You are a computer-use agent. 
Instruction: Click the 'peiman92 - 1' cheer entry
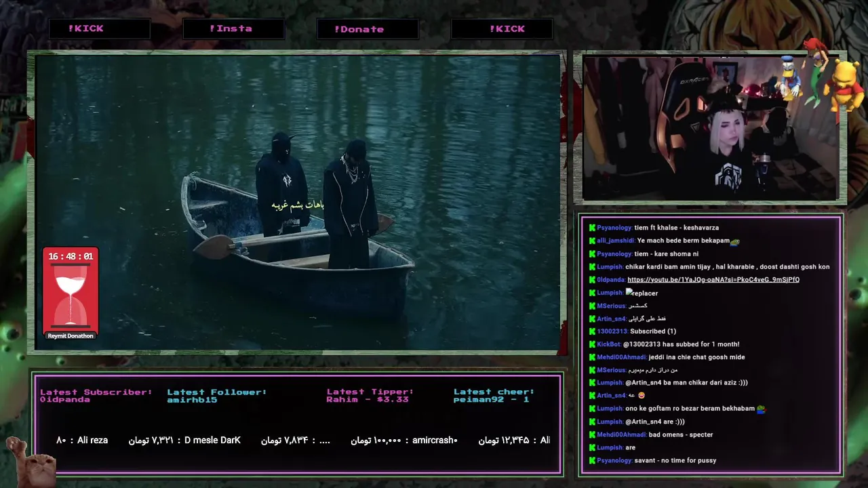492,400
